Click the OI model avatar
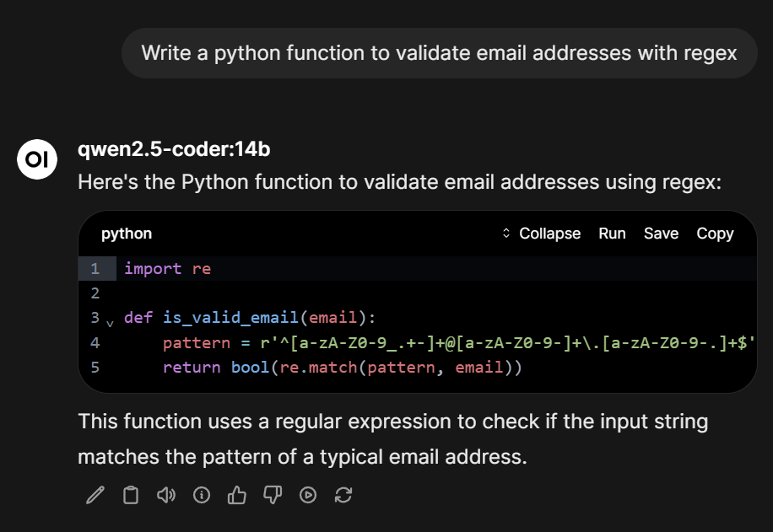This screenshot has width=773, height=532. click(36, 159)
